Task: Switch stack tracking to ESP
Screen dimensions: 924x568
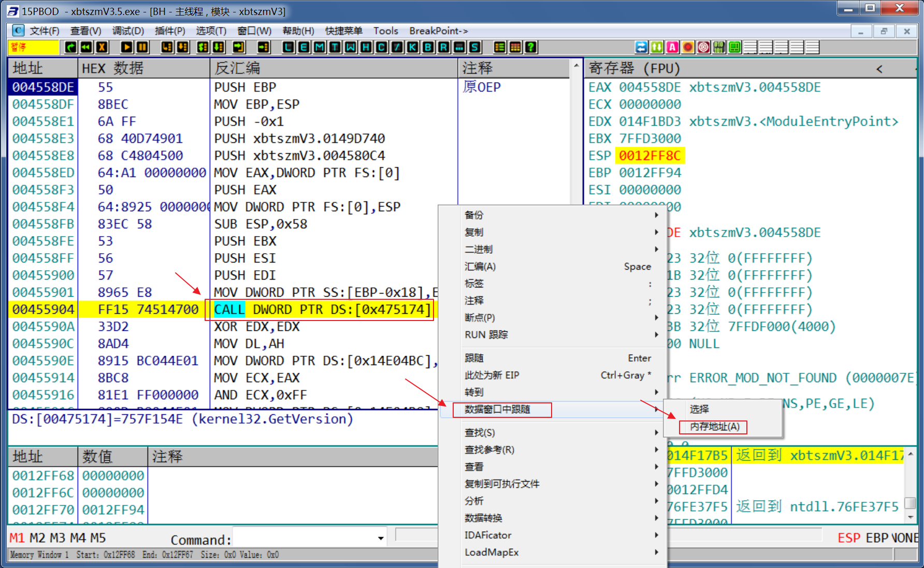Action: (848, 538)
